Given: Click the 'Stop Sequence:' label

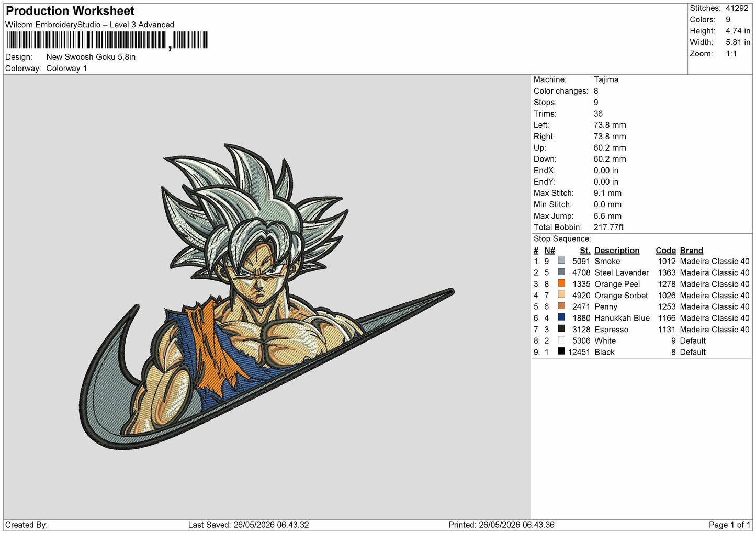Looking at the screenshot, I should click(x=562, y=239).
